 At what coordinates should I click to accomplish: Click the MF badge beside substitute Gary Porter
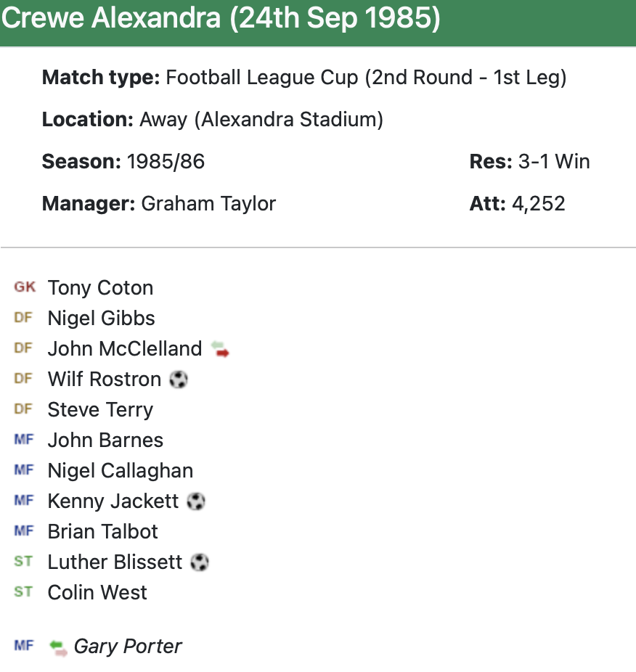23,646
